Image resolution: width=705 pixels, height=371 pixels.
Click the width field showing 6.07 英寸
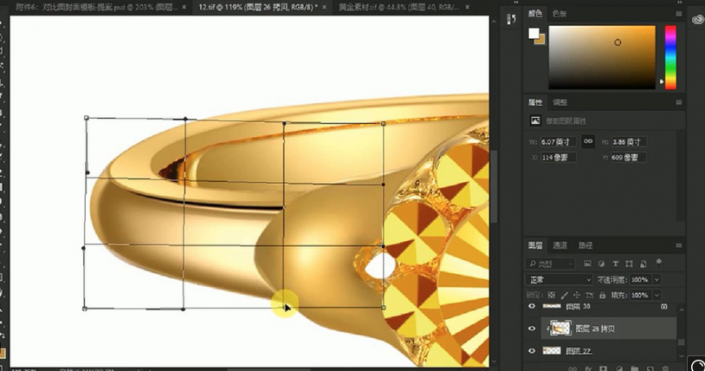point(558,142)
